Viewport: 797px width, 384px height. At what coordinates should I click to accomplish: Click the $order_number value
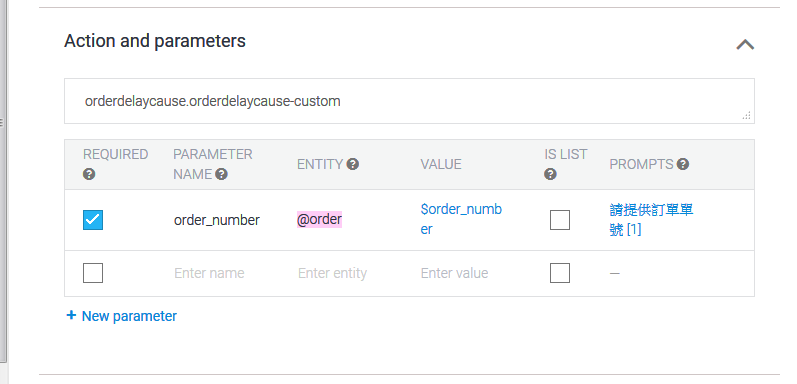point(461,219)
